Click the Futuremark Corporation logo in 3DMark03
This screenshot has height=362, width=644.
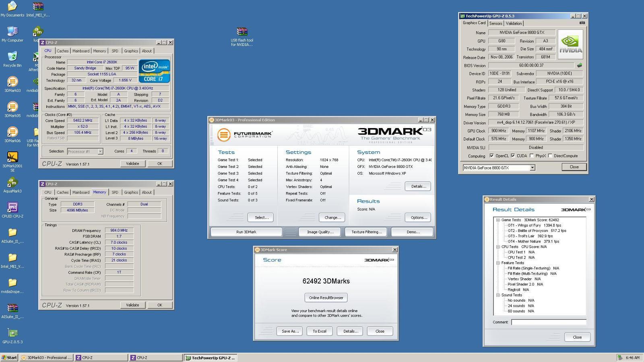tap(245, 134)
